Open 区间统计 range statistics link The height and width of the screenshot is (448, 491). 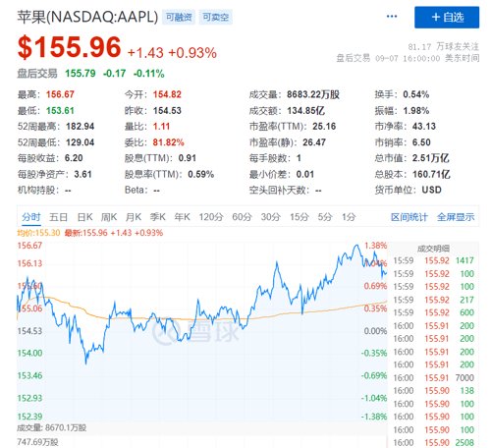point(409,217)
